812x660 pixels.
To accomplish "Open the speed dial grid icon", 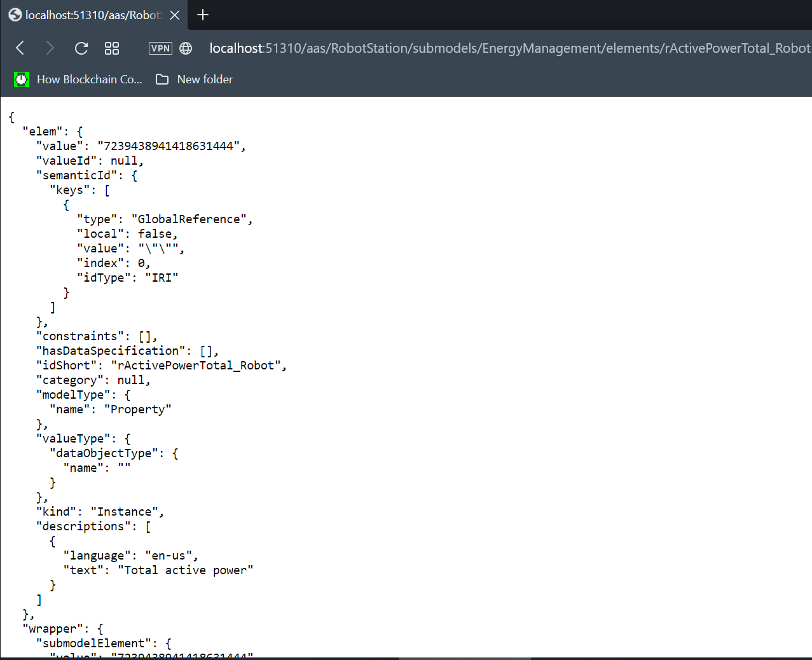I will tap(112, 48).
